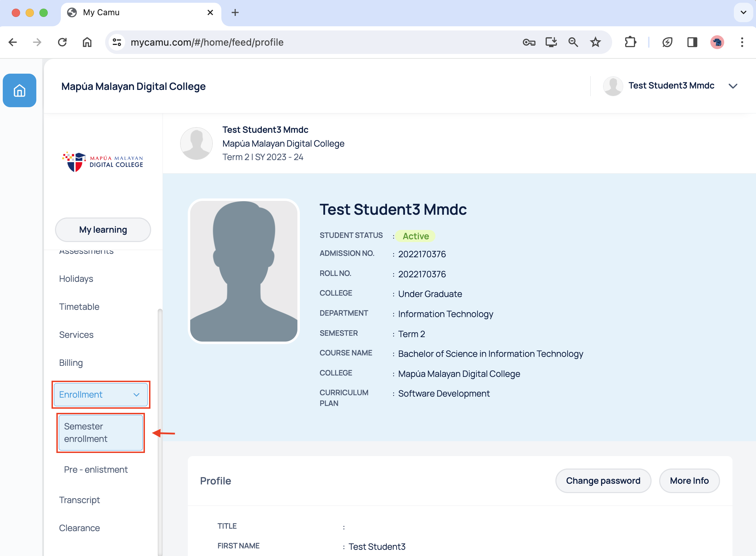Open the browser home page button
Viewport: 756px width, 556px height.
(x=87, y=42)
